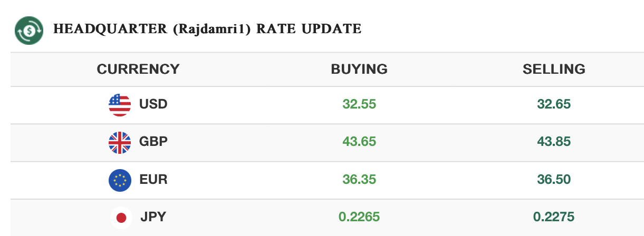Click the United Kingdom flag icon
Image resolution: width=644 pixels, height=236 pixels.
point(120,142)
